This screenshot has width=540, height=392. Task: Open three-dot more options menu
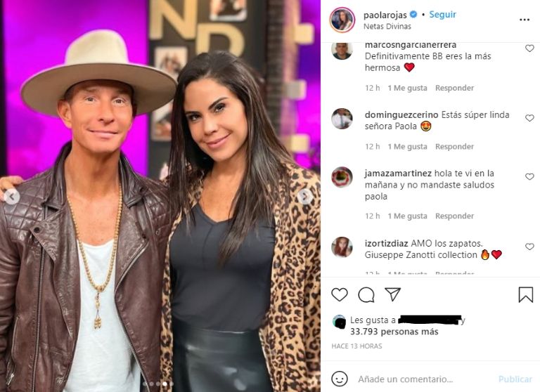click(x=525, y=20)
